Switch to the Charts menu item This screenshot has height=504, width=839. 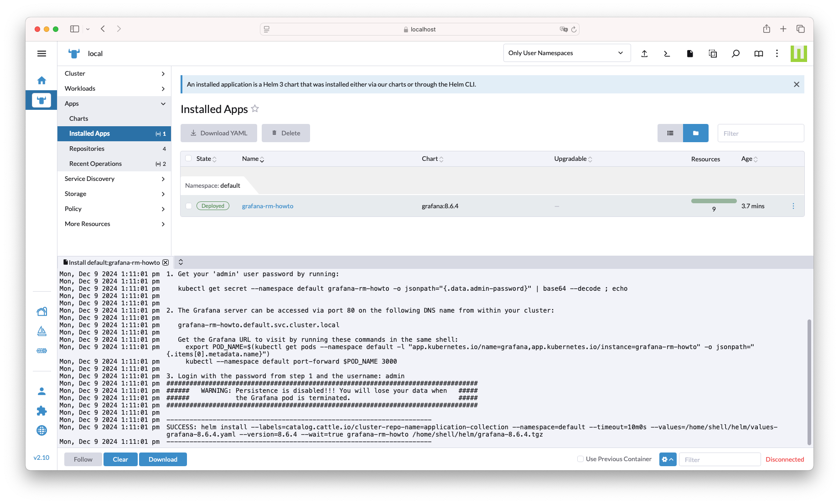click(x=78, y=118)
